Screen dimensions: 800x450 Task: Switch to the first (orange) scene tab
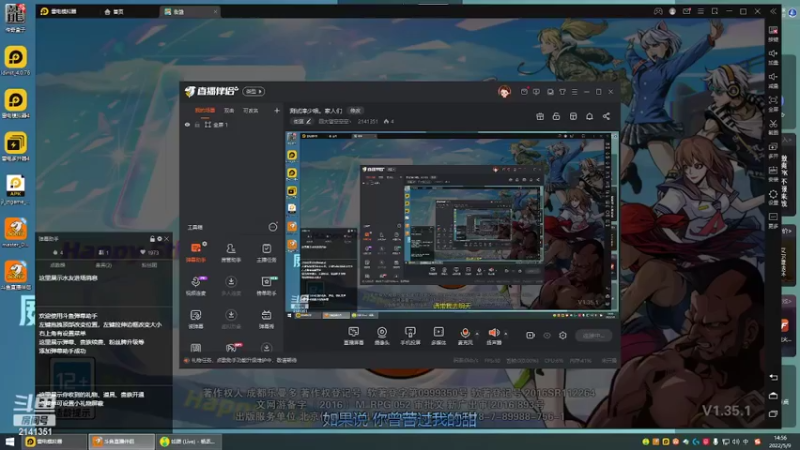point(205,110)
